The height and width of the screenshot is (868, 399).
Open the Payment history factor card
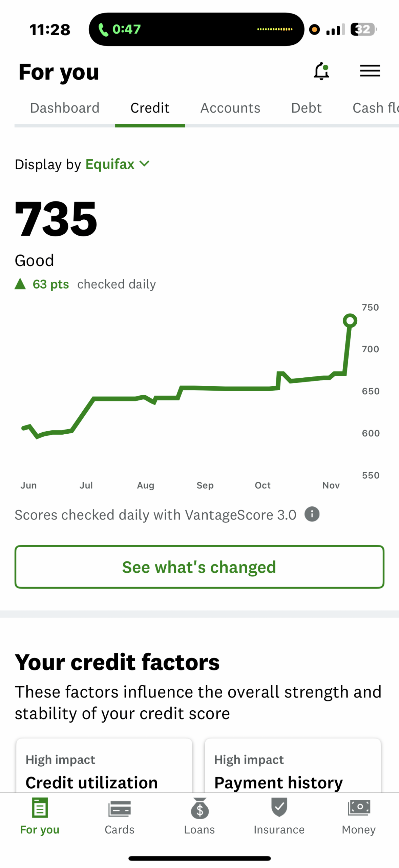point(293,766)
